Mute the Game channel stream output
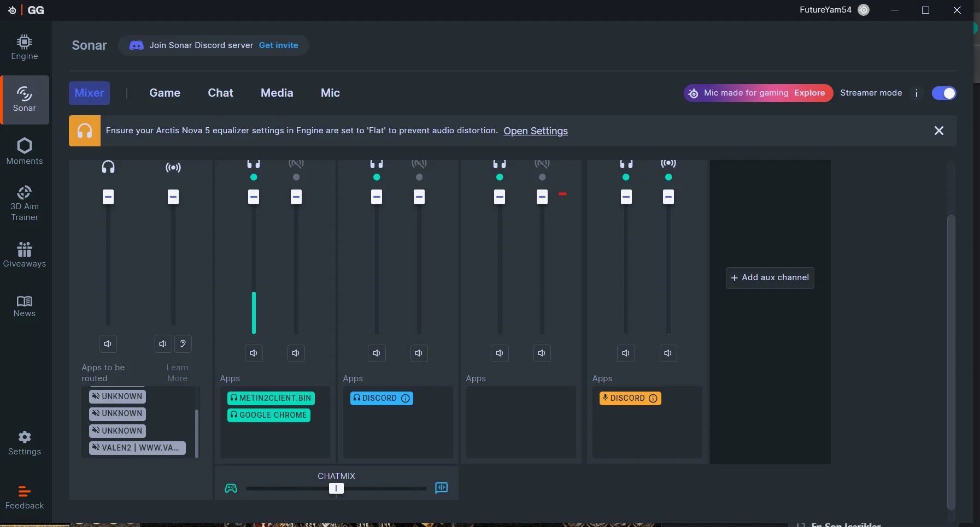 point(296,353)
